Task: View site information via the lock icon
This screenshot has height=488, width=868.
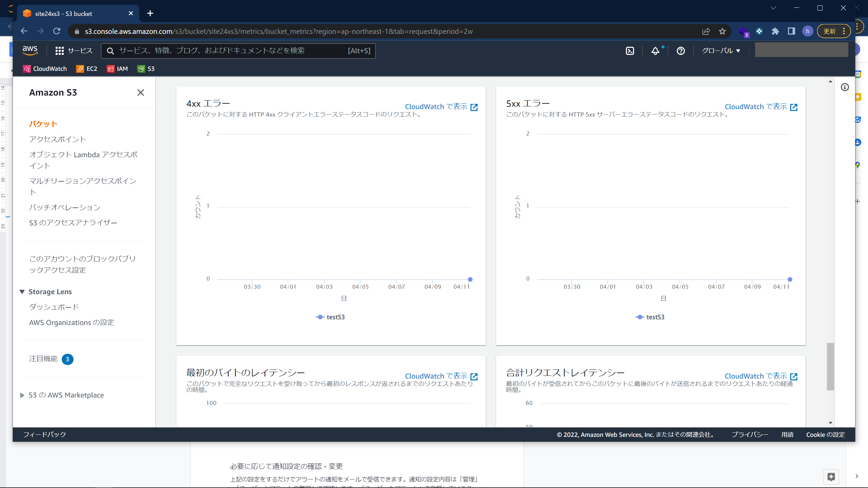Action: tap(77, 31)
